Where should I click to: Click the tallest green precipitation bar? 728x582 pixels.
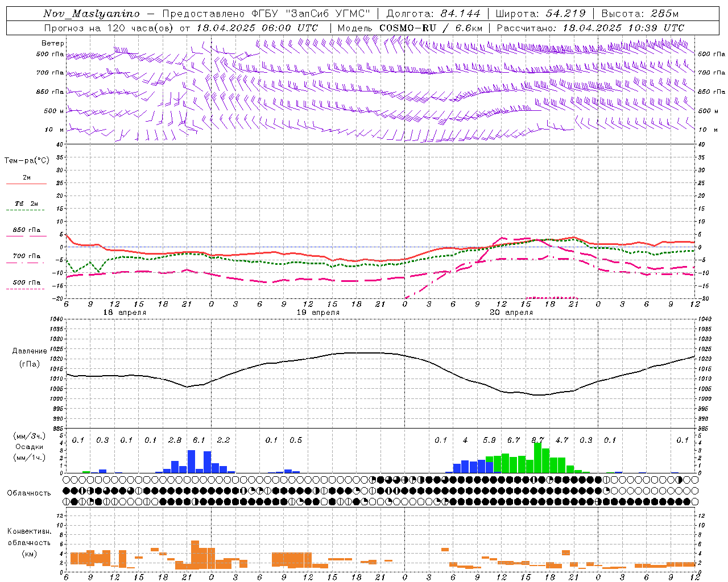(537, 458)
